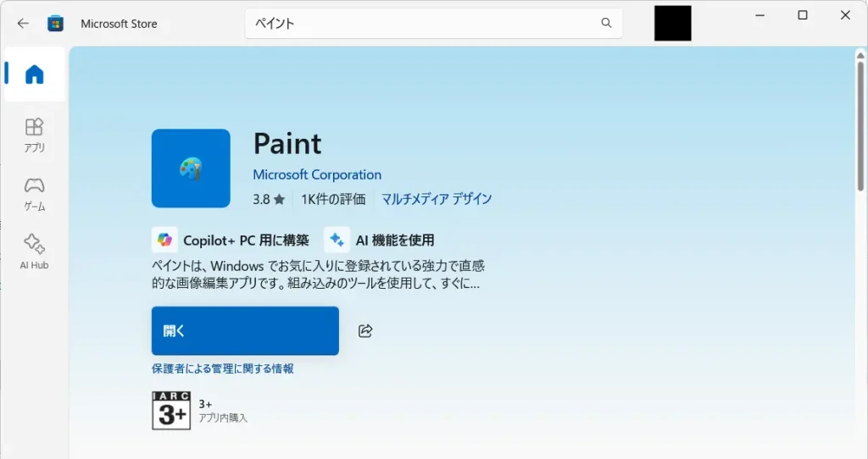Click the AI 機能を使用 label

(395, 241)
